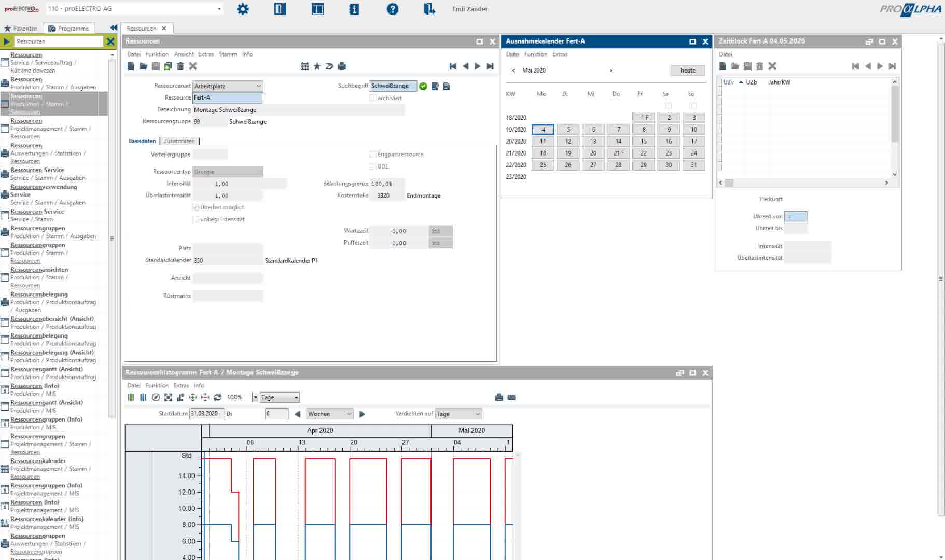Viewport: 945px width, 560px height.
Task: Click trash icon in Zeitblock toolbar
Action: 760,66
